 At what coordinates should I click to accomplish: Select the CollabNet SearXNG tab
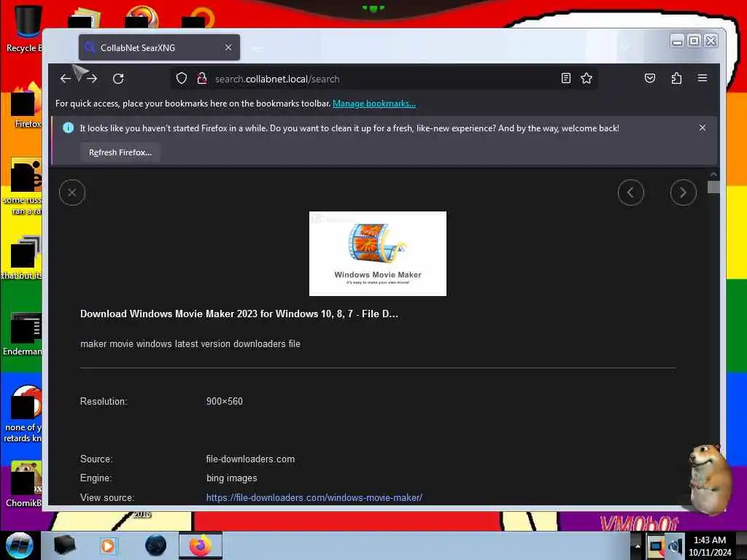159,47
